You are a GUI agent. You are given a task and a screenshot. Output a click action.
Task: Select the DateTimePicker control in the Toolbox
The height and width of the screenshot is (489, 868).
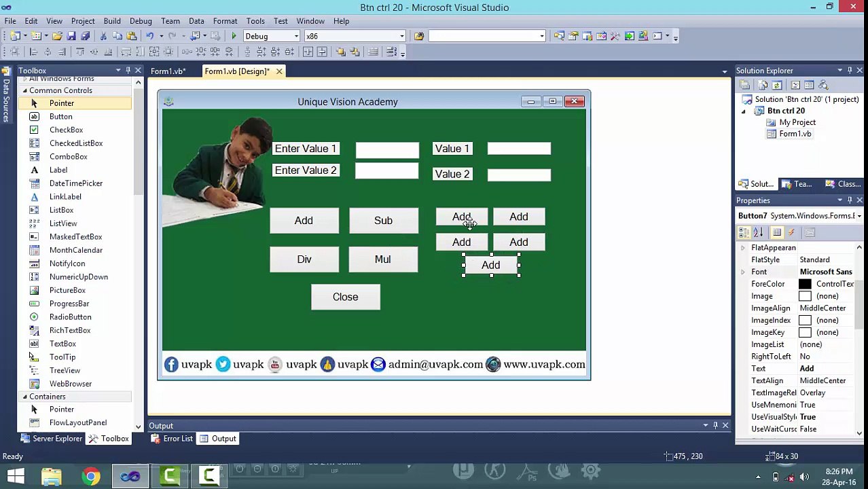click(75, 183)
